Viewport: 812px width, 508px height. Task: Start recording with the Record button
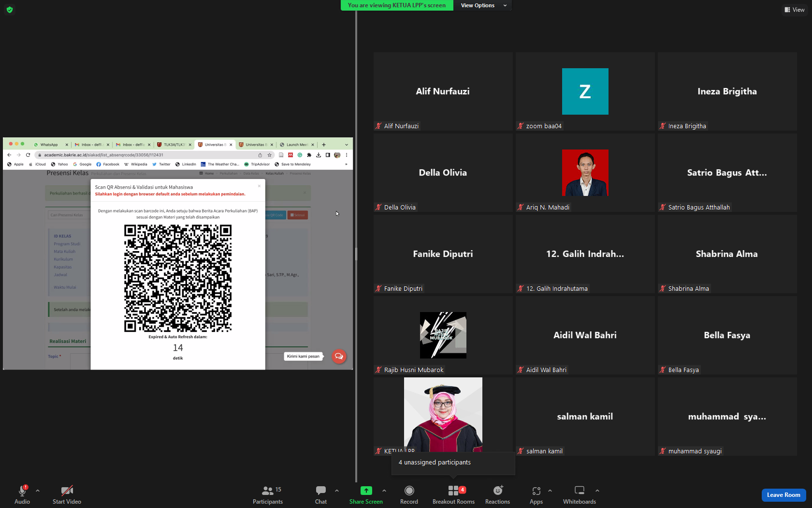[x=409, y=495]
